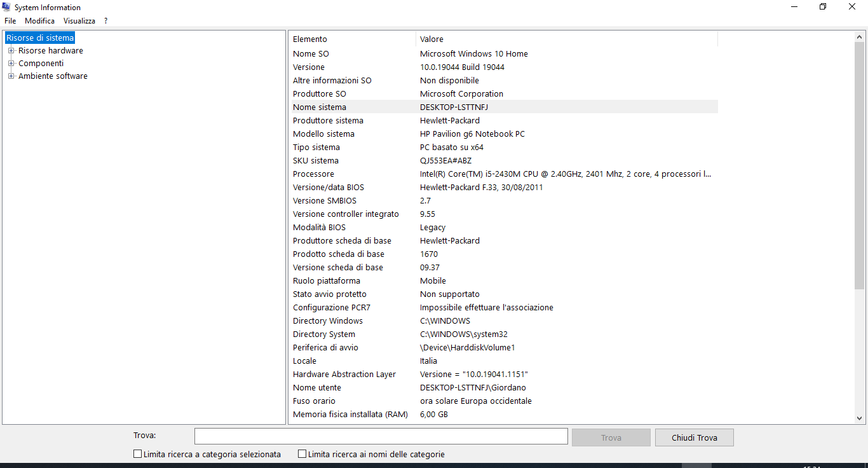The width and height of the screenshot is (868, 468).
Task: Sort by the Elemento column header
Action: click(353, 39)
